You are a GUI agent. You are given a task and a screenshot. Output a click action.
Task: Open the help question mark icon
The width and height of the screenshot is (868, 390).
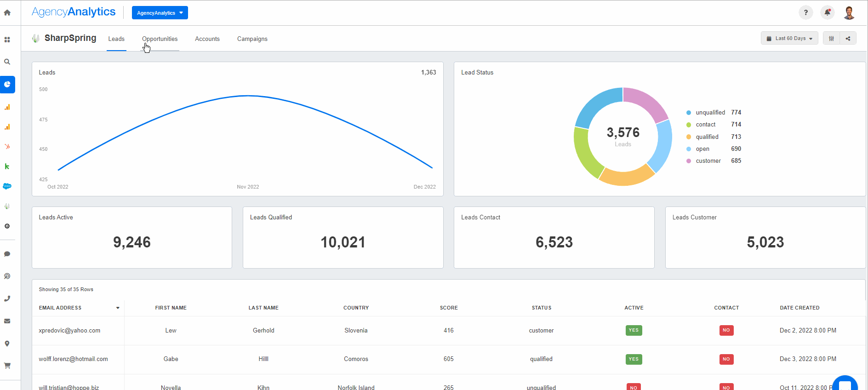805,13
